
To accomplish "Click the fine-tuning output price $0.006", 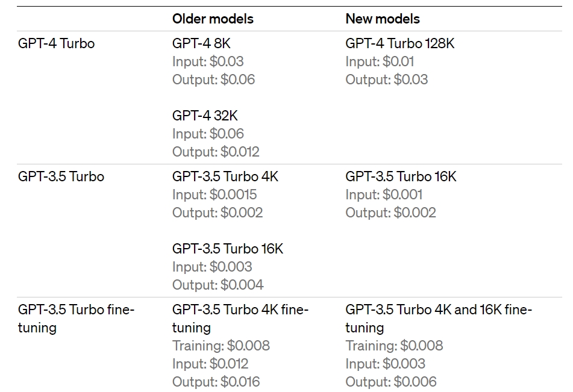I will (x=391, y=382).
